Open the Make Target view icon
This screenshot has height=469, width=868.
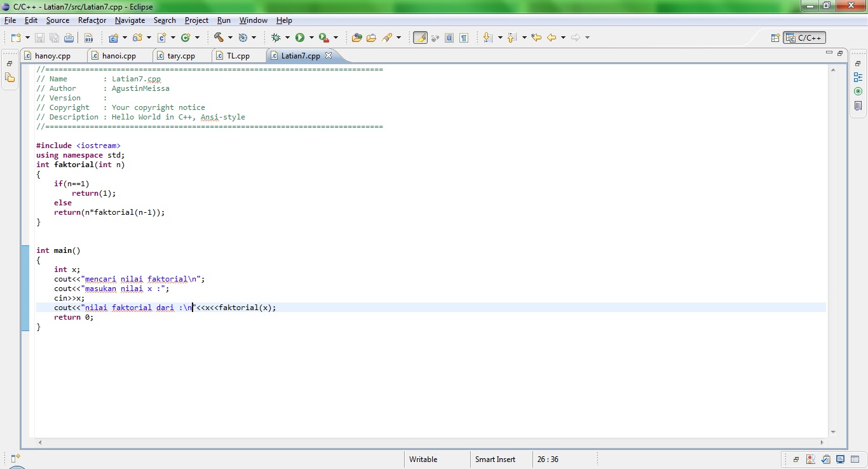click(x=858, y=92)
